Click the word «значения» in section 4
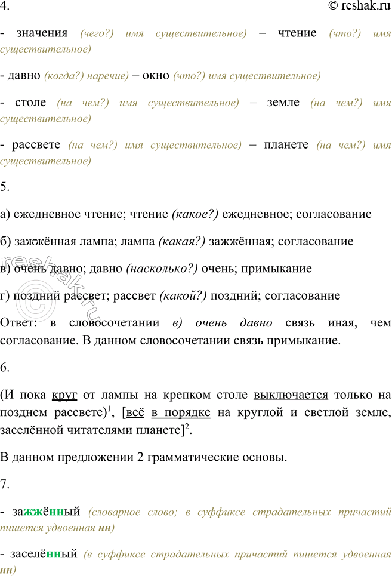 coord(42,33)
